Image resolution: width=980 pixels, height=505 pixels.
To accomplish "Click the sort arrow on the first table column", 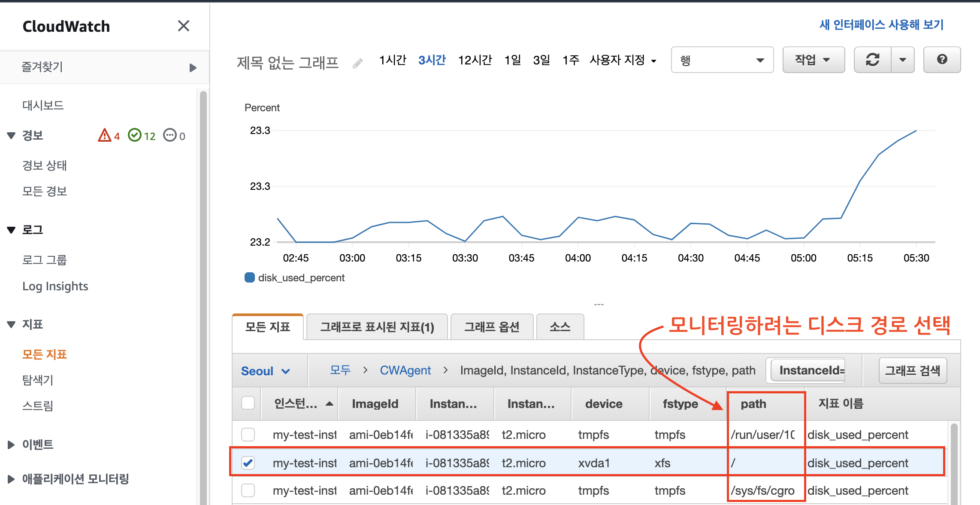I will (330, 404).
